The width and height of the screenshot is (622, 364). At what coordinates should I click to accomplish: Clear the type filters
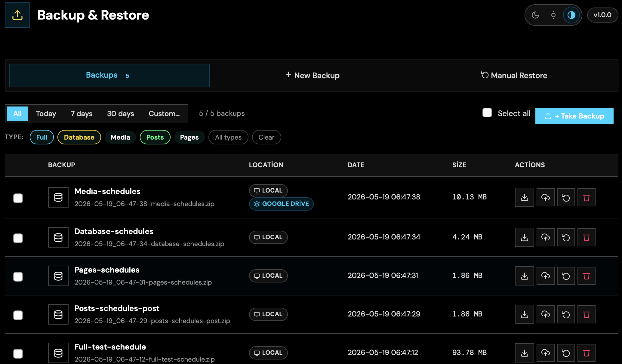[x=266, y=137]
